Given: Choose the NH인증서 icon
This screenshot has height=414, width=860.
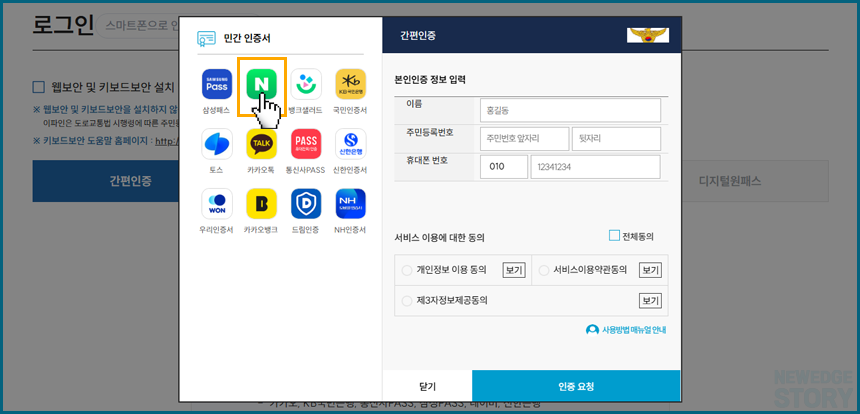Looking at the screenshot, I should click(x=350, y=203).
